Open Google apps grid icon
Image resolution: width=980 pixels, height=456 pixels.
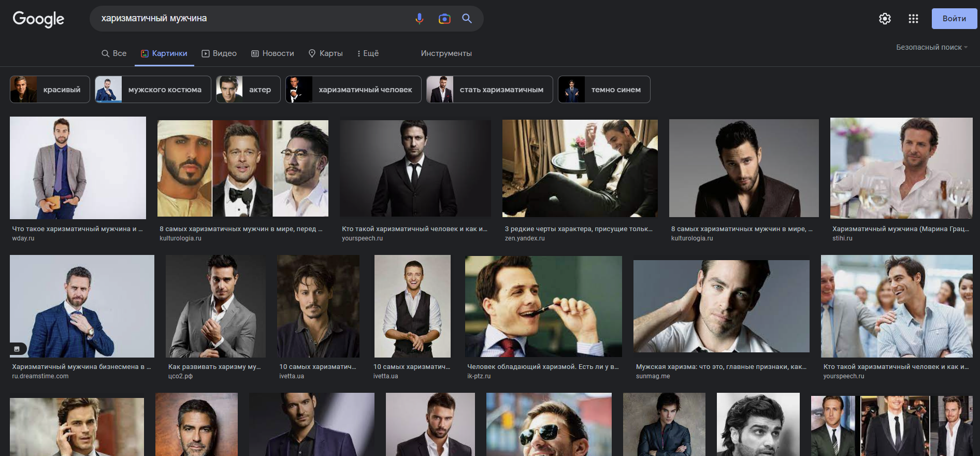913,19
